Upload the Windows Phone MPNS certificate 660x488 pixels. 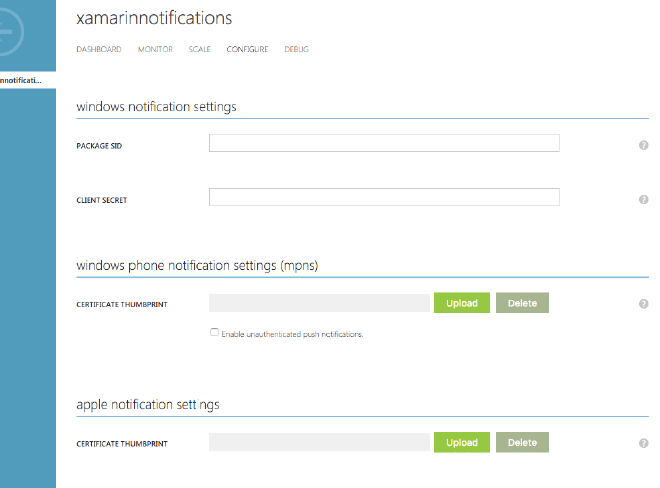pos(462,303)
